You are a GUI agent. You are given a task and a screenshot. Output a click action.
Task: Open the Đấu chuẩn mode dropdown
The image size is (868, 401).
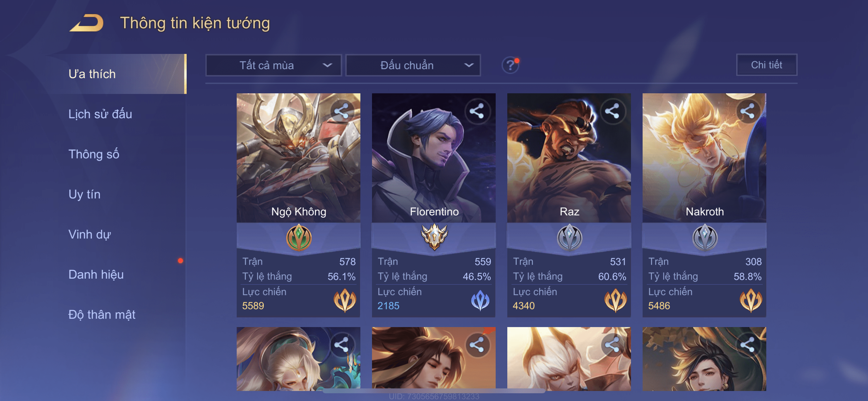coord(413,65)
